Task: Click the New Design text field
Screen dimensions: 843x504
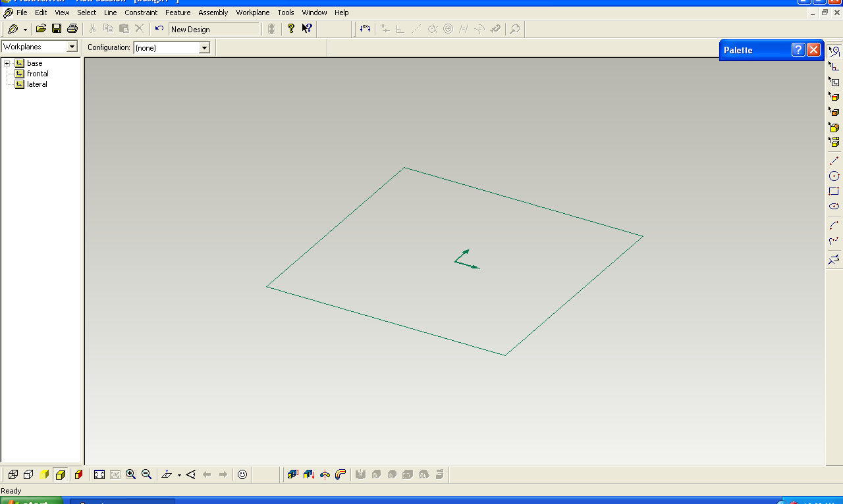Action: click(214, 29)
